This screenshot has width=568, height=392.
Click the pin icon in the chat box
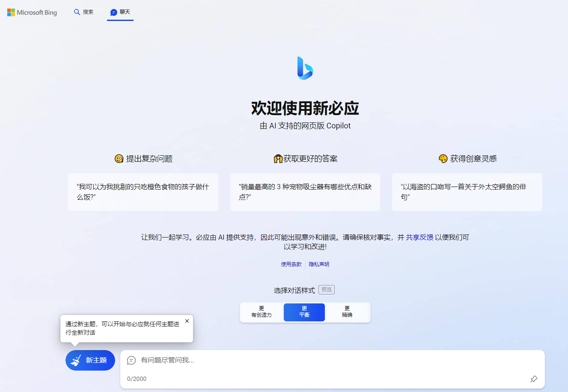click(534, 379)
